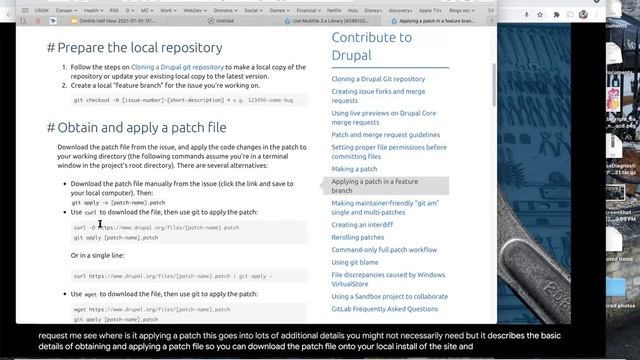Click the git checkout -b code block
The height and width of the screenshot is (360, 640).
click(189, 100)
